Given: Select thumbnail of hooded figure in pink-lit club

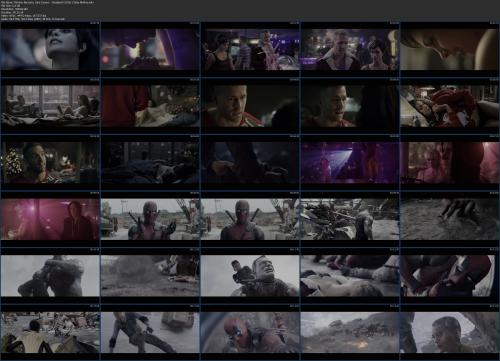Looking at the screenshot, I should tap(50, 219).
